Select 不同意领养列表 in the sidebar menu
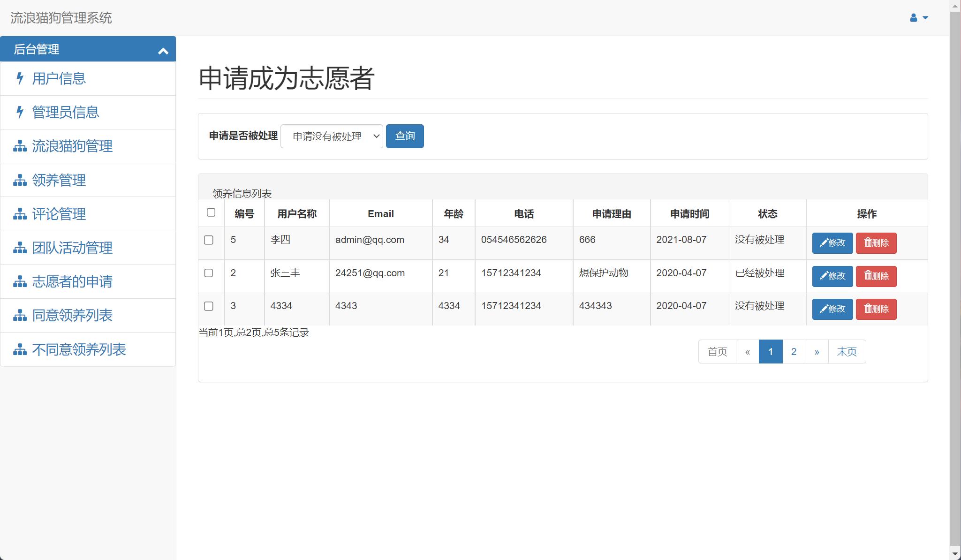Viewport: 961px width, 560px height. click(x=79, y=349)
